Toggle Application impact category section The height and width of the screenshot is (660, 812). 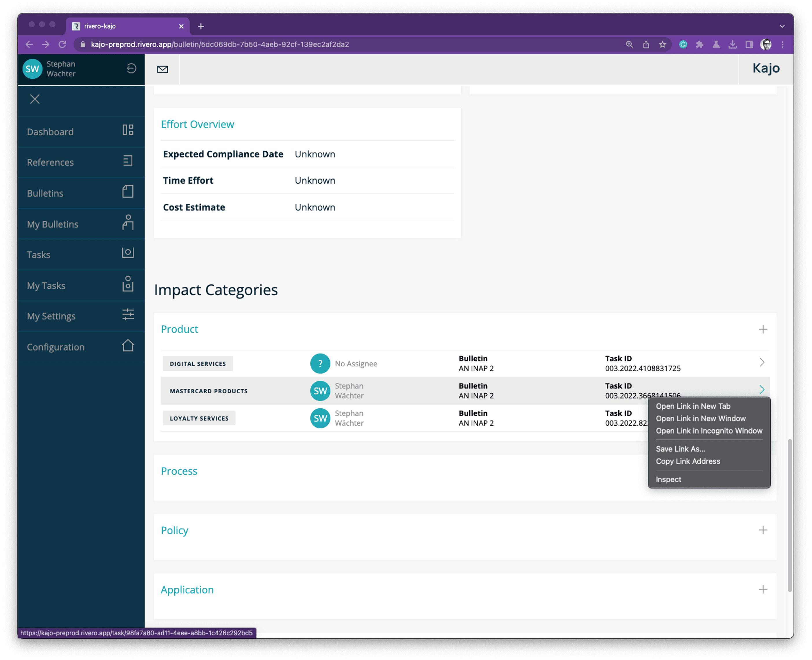pyautogui.click(x=763, y=590)
